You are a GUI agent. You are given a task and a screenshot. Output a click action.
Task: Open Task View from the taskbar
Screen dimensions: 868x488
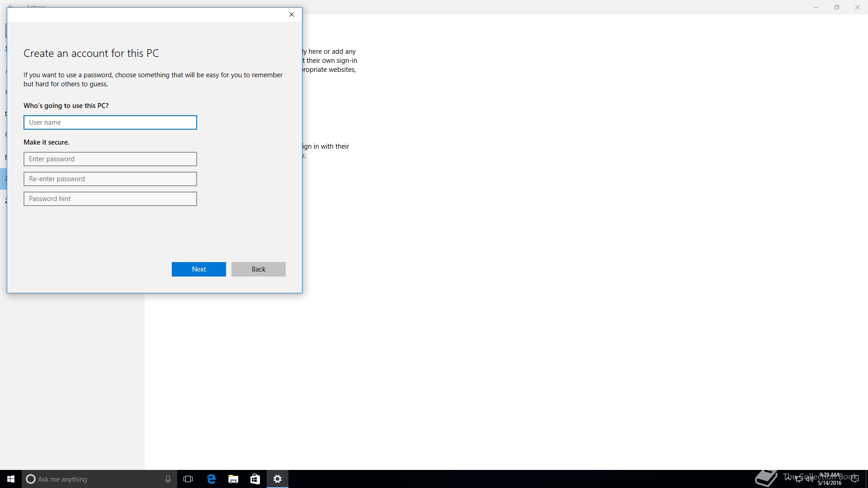188,479
